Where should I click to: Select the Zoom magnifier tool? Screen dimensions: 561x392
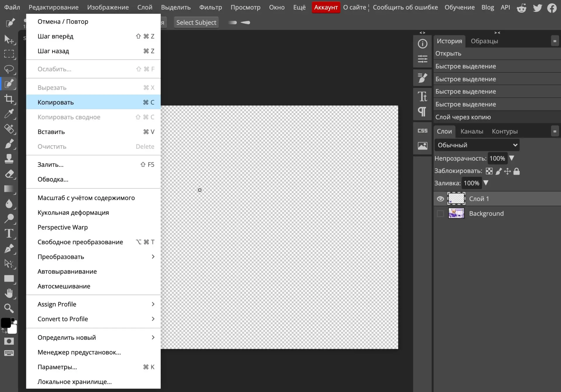(x=9, y=308)
